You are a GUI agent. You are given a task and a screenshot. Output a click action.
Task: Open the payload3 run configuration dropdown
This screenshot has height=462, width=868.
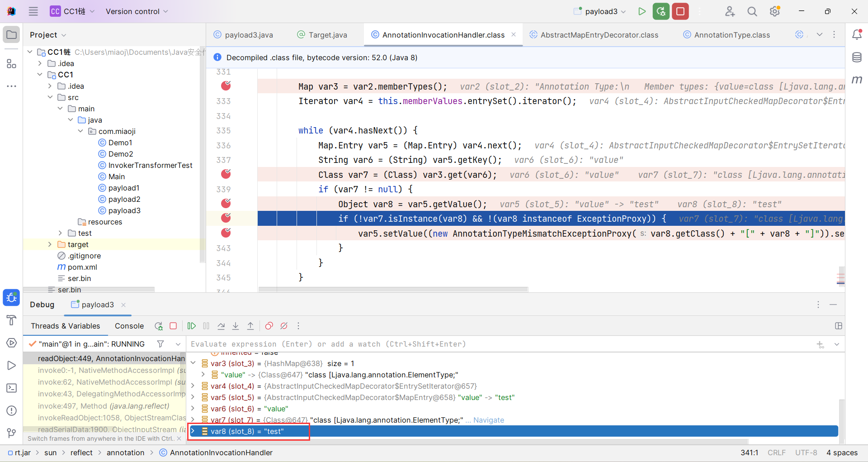(600, 11)
